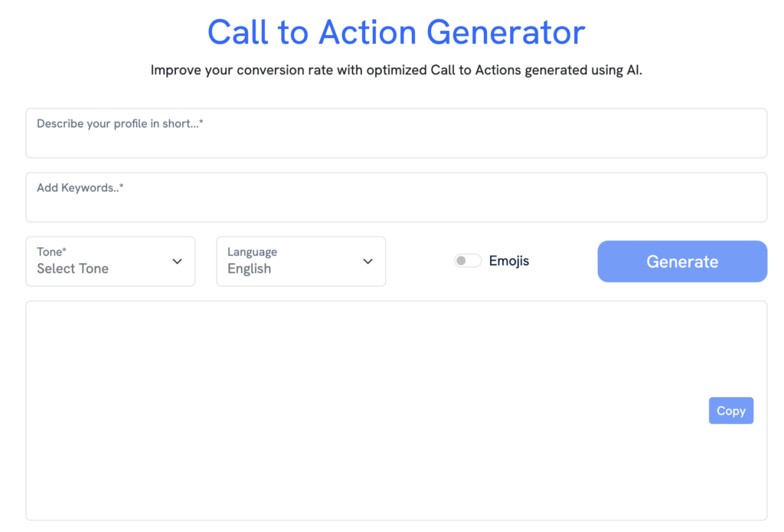Image resolution: width=784 pixels, height=532 pixels.
Task: Click the conversion rate subtitle text
Action: point(396,70)
